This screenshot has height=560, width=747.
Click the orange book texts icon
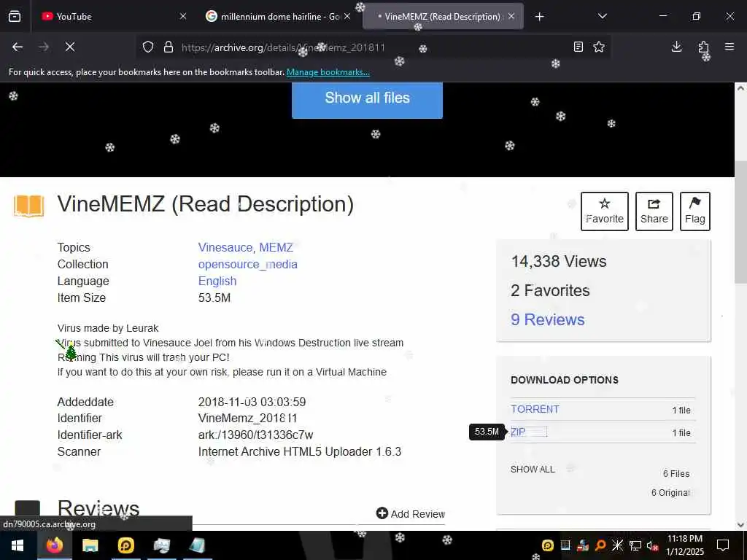pos(29,206)
